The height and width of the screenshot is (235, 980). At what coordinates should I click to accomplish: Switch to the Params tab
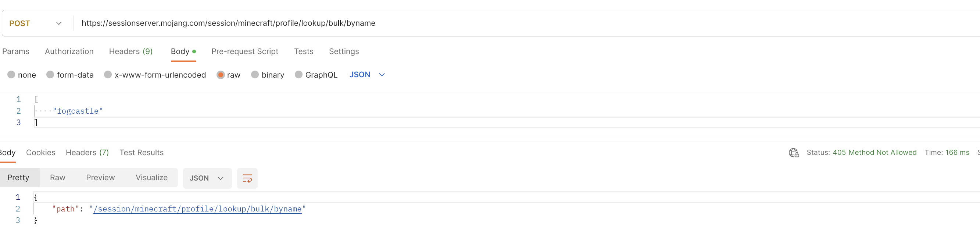point(15,51)
